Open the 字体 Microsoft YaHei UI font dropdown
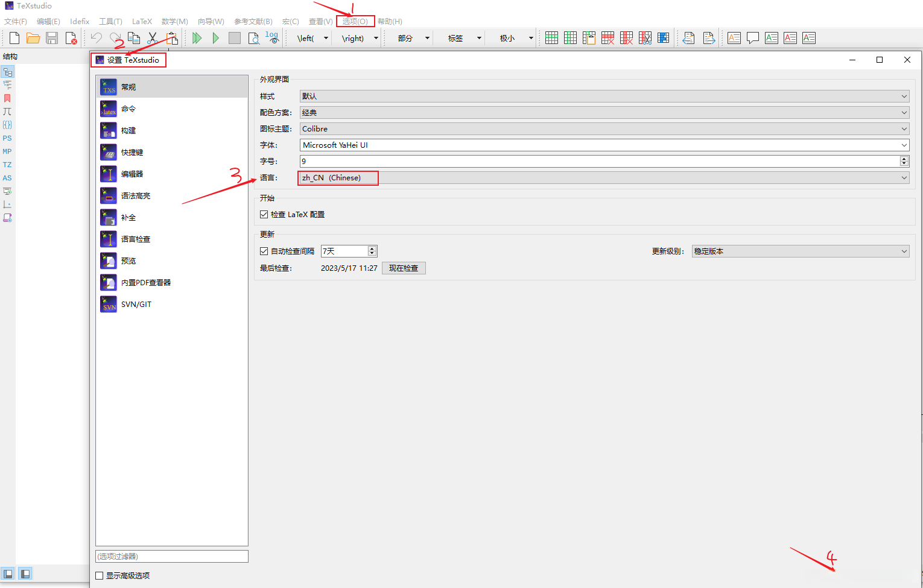 tap(604, 145)
